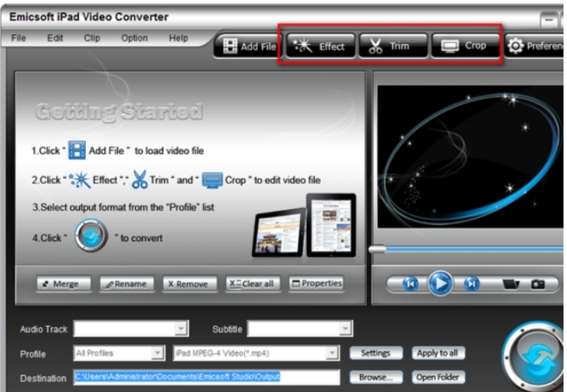Open snapshot folder icon in the player
This screenshot has width=567, height=392.
pos(510,284)
